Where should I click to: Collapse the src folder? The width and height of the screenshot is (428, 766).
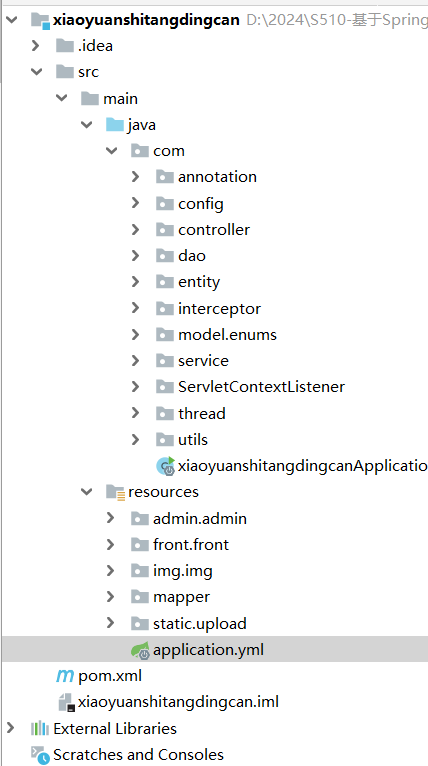(x=36, y=72)
